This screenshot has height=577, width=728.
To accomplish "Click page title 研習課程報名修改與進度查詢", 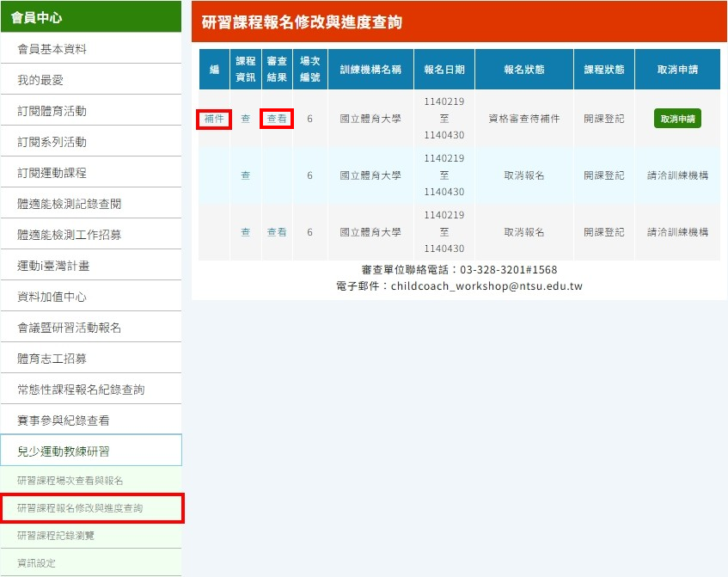I will point(302,22).
